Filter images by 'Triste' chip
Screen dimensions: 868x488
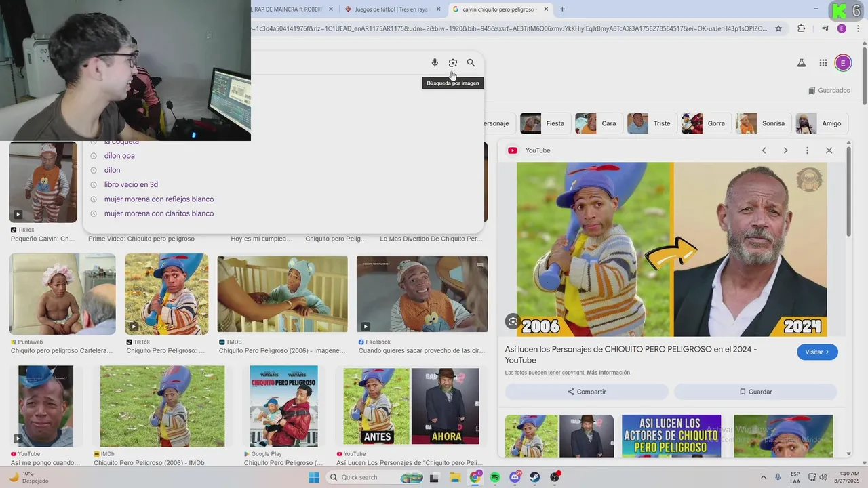click(x=651, y=123)
